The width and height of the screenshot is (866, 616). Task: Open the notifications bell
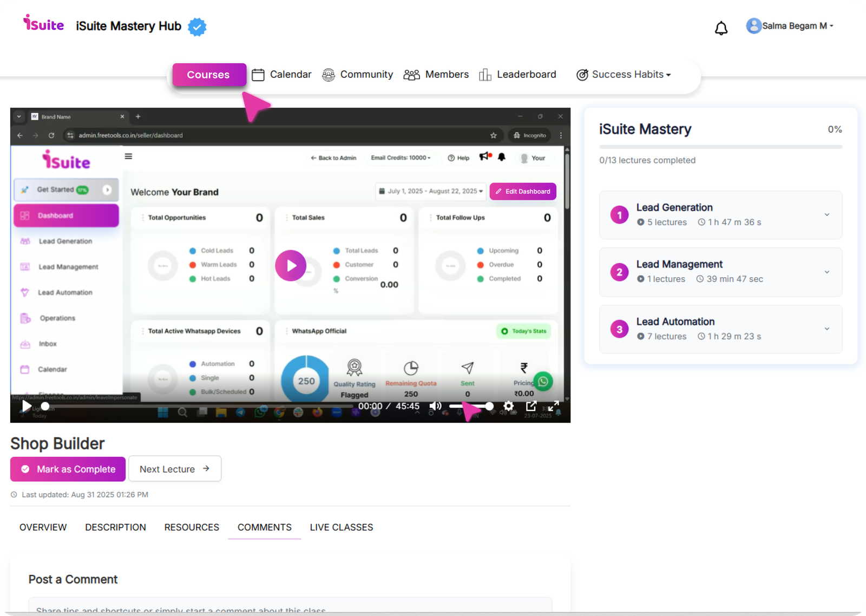click(x=721, y=28)
